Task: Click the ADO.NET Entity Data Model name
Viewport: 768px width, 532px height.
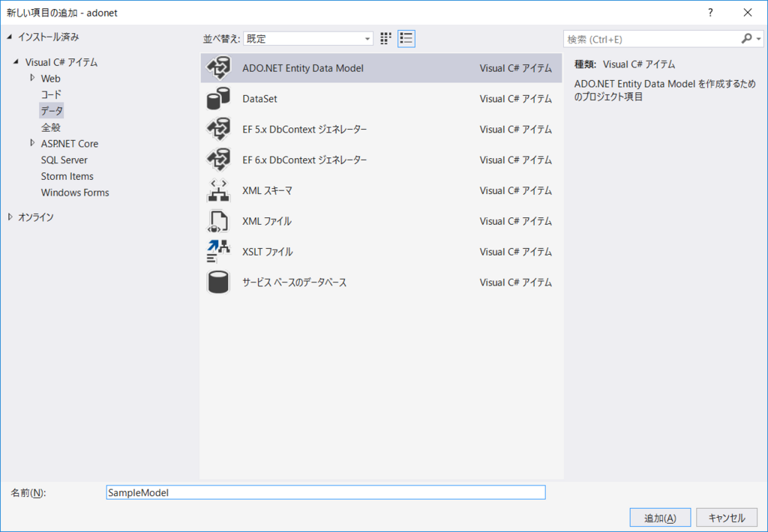Action: point(303,68)
